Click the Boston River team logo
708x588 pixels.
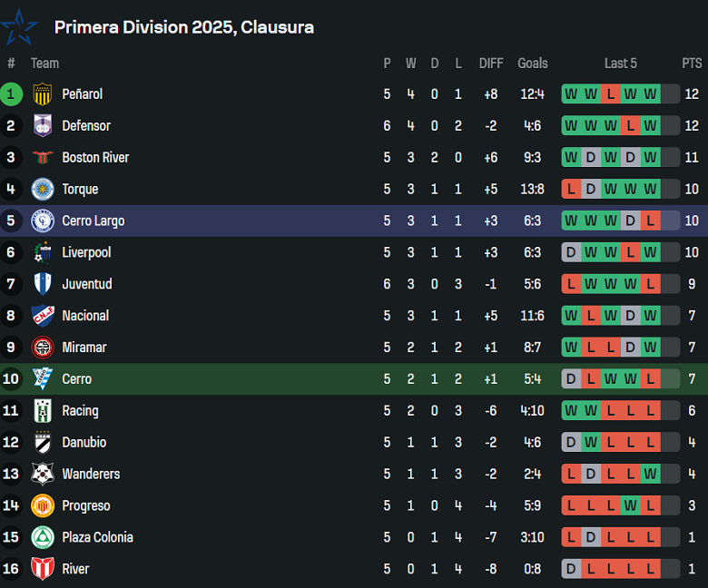[43, 157]
